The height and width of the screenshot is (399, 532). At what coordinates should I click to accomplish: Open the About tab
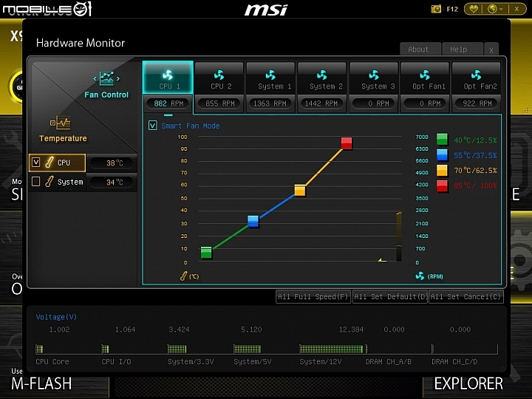pos(420,50)
